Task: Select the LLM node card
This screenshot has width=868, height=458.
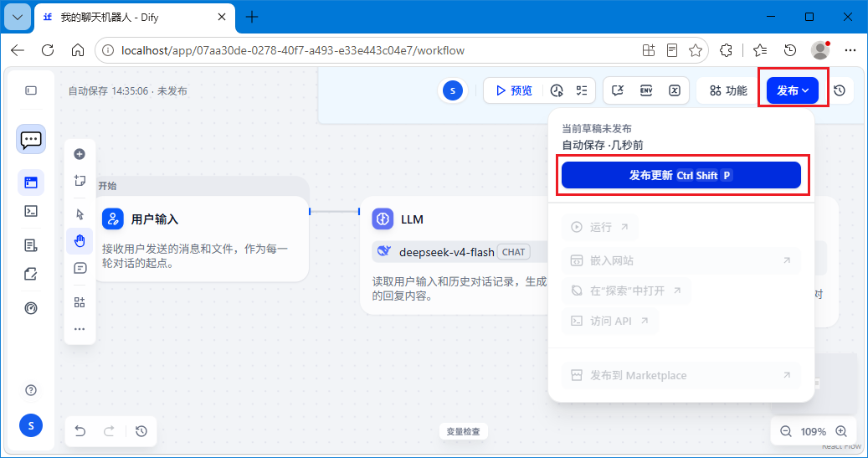Action: pyautogui.click(x=454, y=255)
